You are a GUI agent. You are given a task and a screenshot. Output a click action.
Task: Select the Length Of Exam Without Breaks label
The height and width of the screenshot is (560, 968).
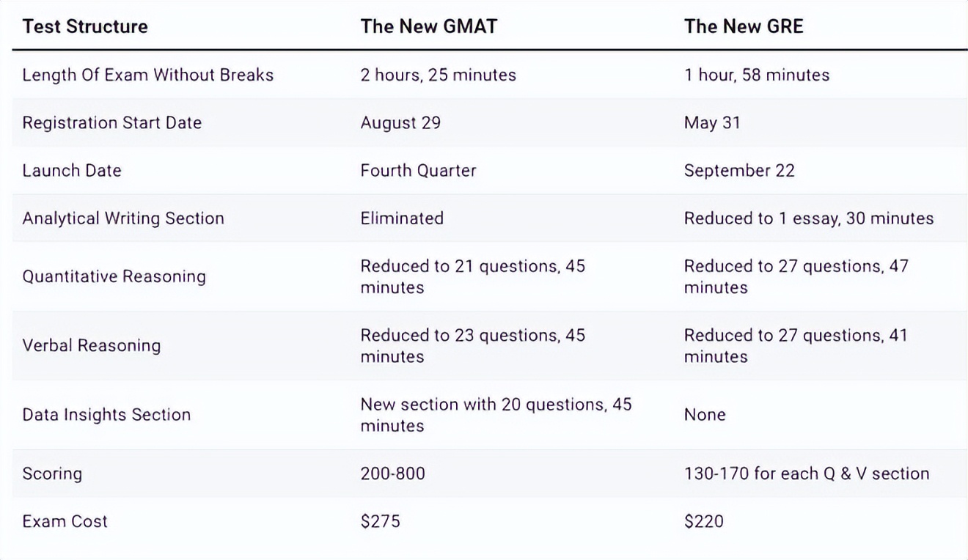(x=147, y=75)
